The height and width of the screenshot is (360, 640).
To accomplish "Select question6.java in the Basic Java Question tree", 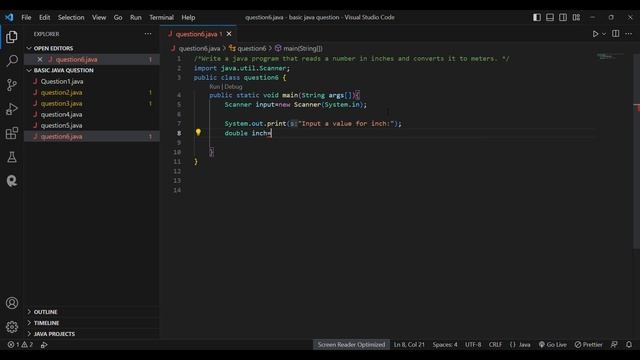I will coord(92,136).
